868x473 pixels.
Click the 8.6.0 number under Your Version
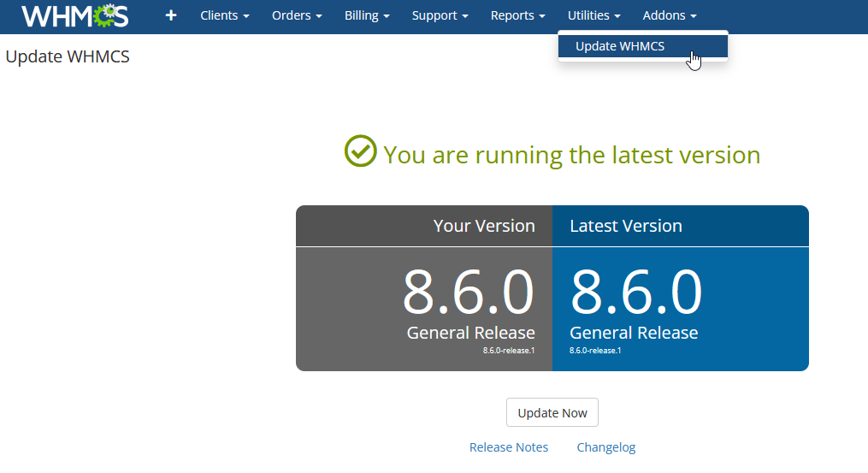(x=469, y=292)
